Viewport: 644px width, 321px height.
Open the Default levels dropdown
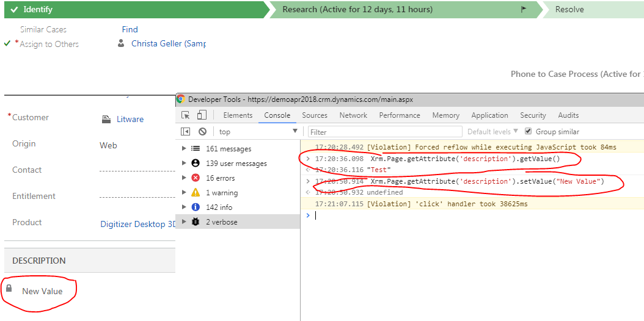pyautogui.click(x=493, y=132)
